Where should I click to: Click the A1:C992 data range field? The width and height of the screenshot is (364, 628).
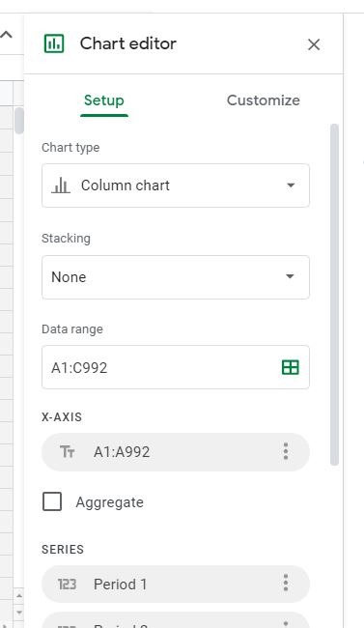(x=176, y=367)
